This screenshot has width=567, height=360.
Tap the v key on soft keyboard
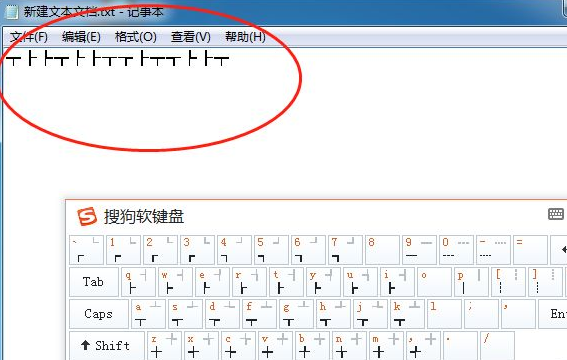point(275,346)
